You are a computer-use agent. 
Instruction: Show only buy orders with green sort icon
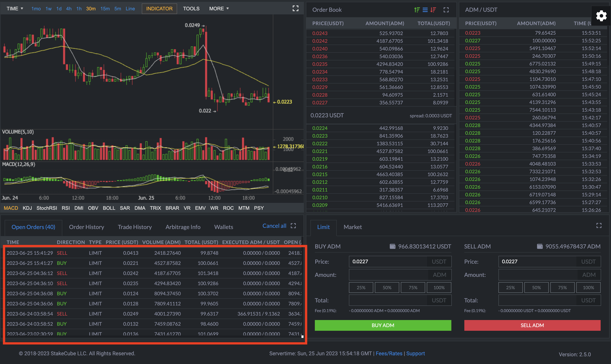click(x=417, y=10)
